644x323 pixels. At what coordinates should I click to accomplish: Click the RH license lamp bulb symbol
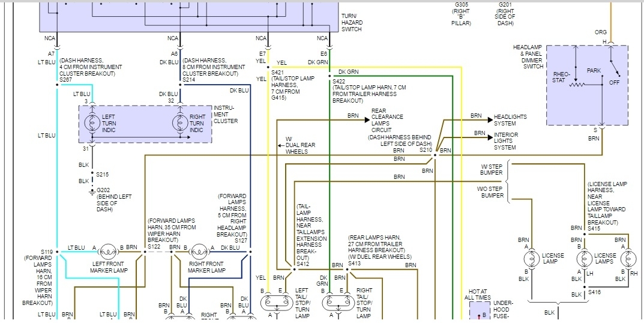[628, 260]
